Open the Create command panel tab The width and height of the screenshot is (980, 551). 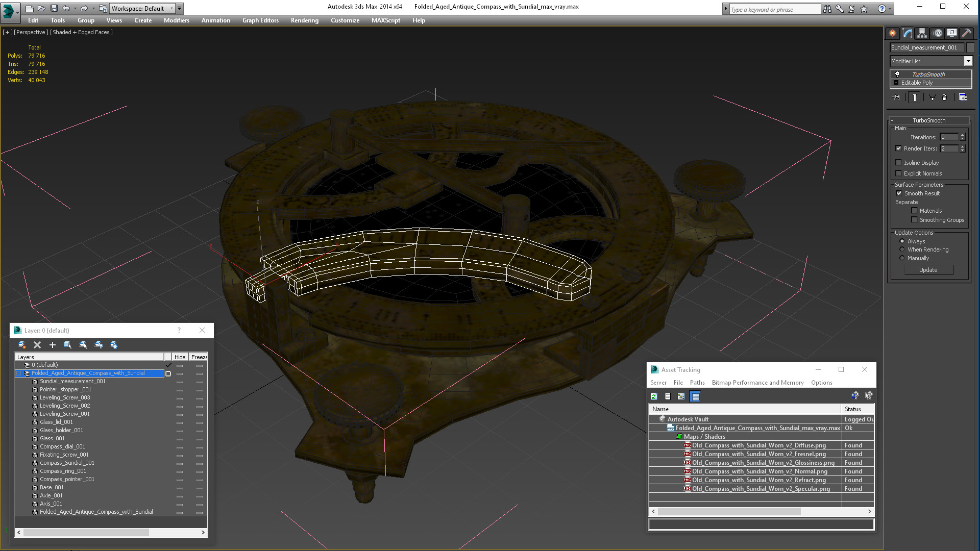[892, 33]
